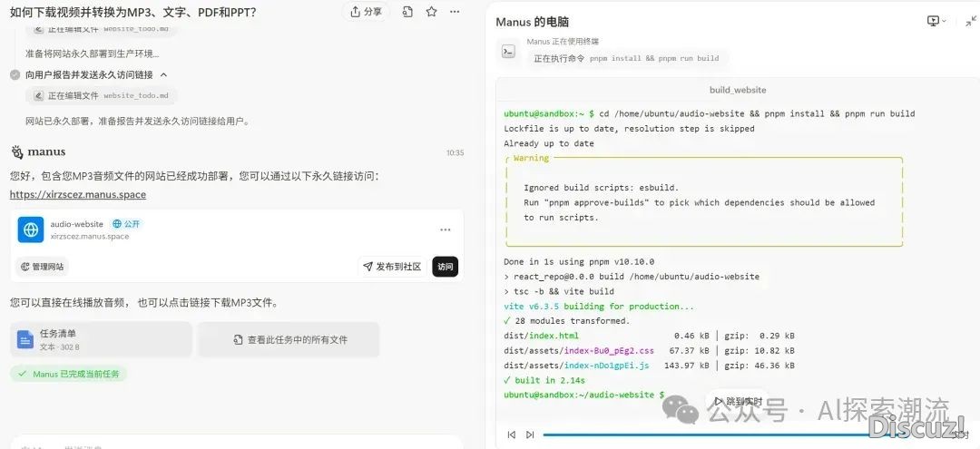Click 网站已永久部署，准备报告 status text
Image resolution: width=980 pixels, height=449 pixels.
coord(138,122)
